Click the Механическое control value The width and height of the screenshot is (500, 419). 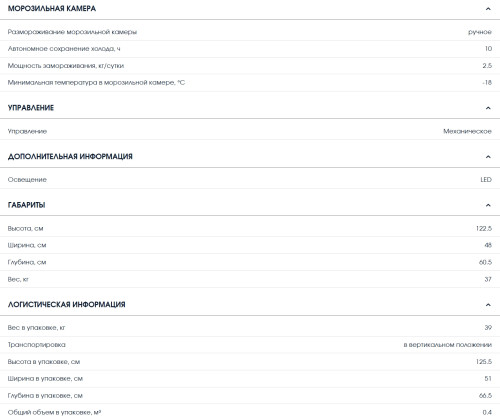click(467, 131)
